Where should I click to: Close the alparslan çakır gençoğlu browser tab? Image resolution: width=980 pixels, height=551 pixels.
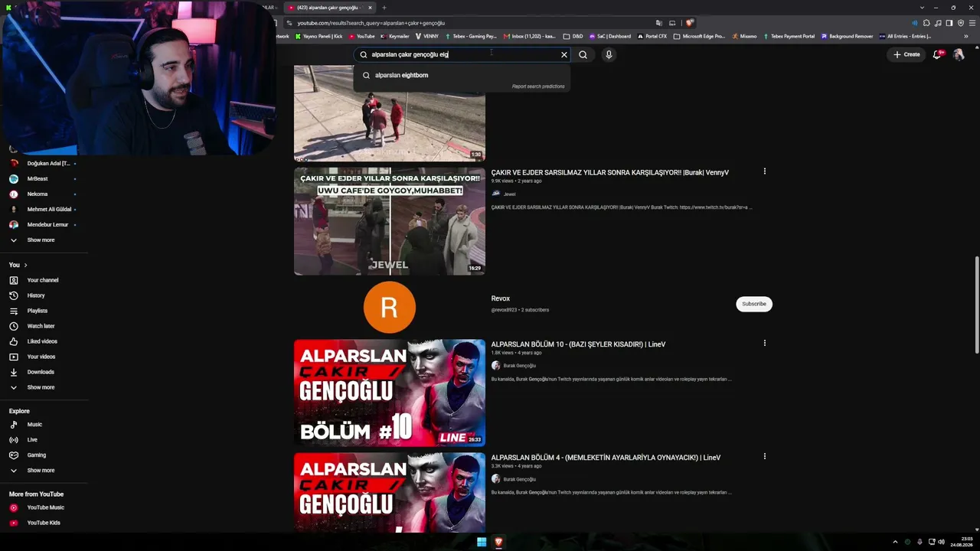[x=370, y=8]
